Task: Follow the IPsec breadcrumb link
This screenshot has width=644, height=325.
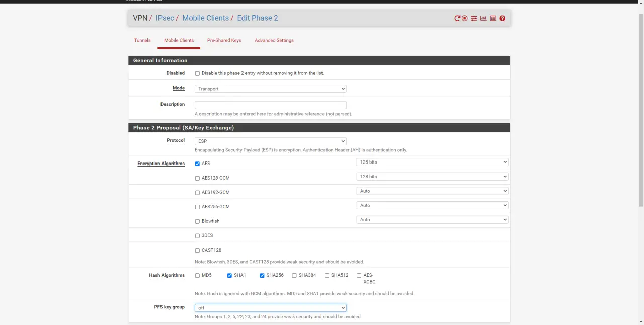Action: [x=165, y=18]
